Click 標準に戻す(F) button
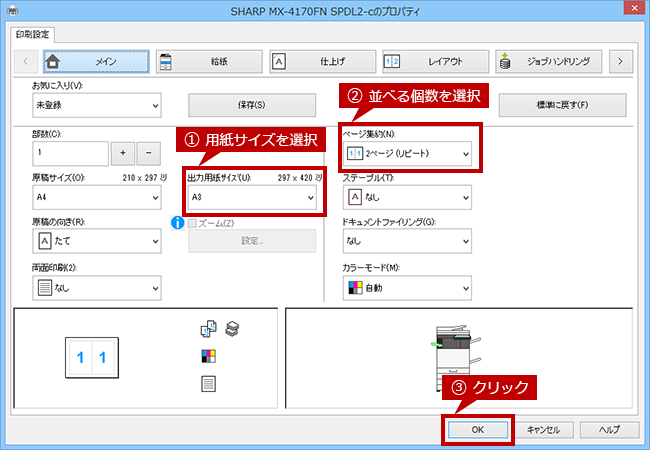The image size is (650, 450). point(563,105)
